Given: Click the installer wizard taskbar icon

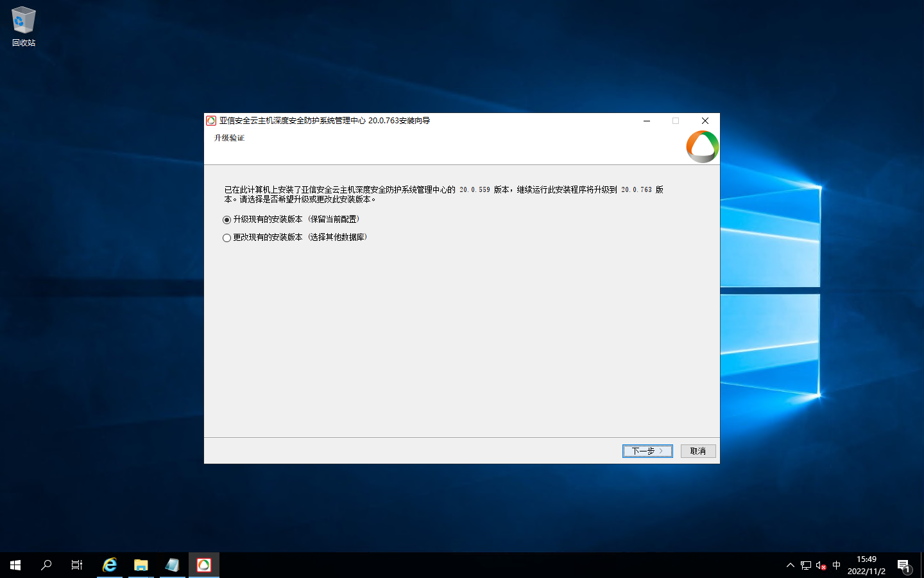Looking at the screenshot, I should click(x=203, y=565).
